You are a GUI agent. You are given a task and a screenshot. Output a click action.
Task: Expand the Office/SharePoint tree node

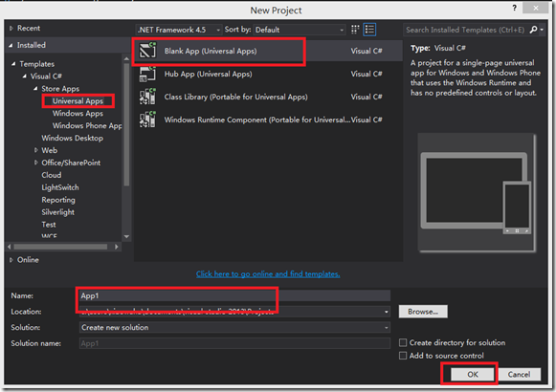(x=35, y=163)
